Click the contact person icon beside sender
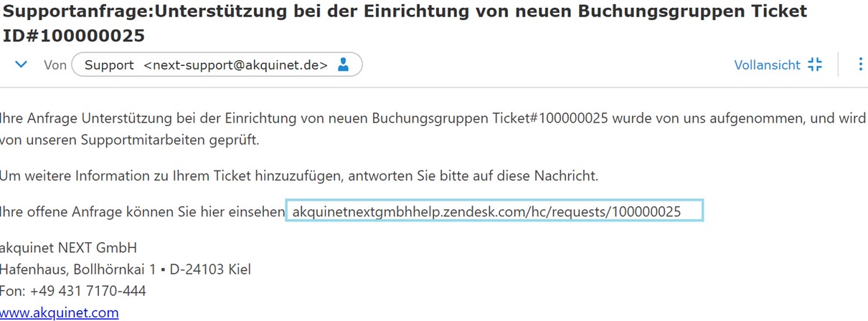868x321 pixels. tap(343, 65)
